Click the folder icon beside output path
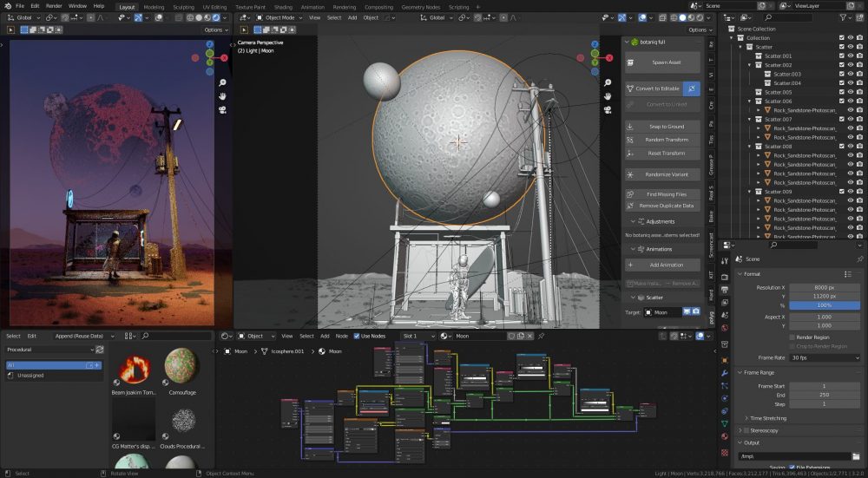This screenshot has width=868, height=478. (857, 456)
